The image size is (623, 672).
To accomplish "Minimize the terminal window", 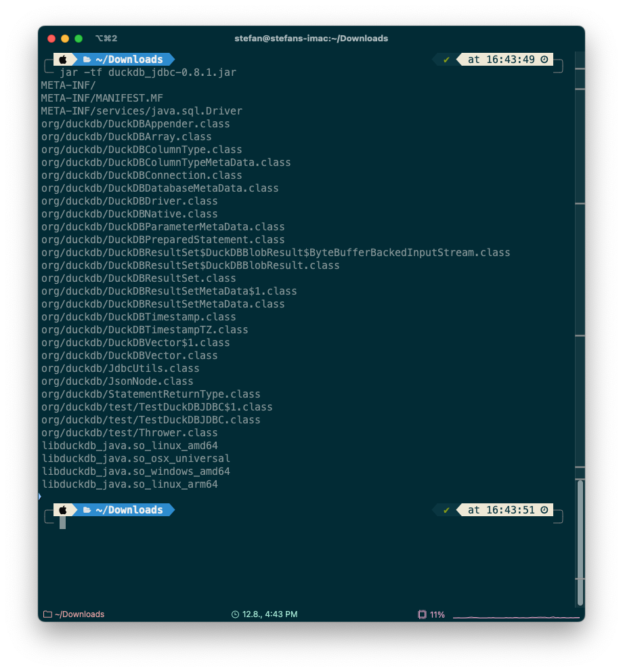I will coord(65,39).
